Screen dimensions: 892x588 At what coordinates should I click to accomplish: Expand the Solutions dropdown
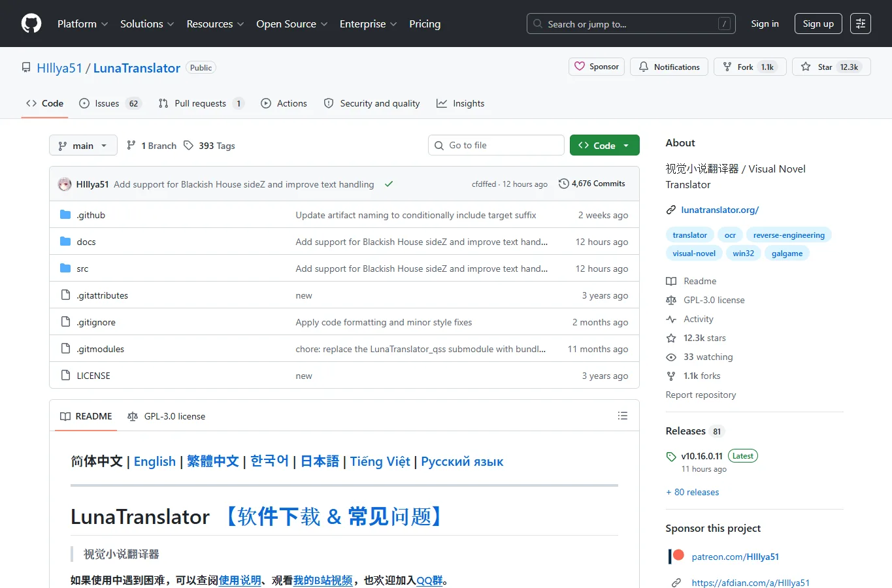coord(147,24)
